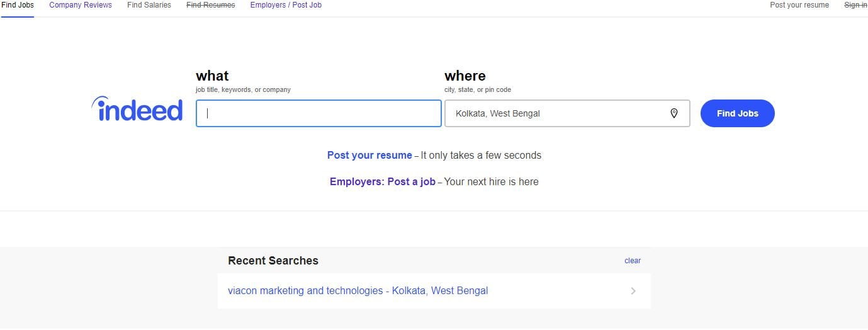The image size is (868, 330).
Task: Open the bold Post your resume link
Action: tap(369, 155)
